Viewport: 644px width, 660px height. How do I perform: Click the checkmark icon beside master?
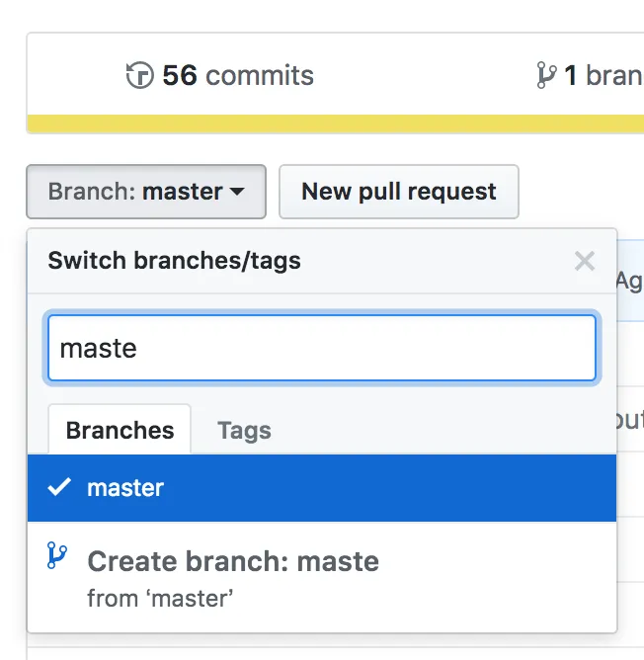[x=59, y=487]
